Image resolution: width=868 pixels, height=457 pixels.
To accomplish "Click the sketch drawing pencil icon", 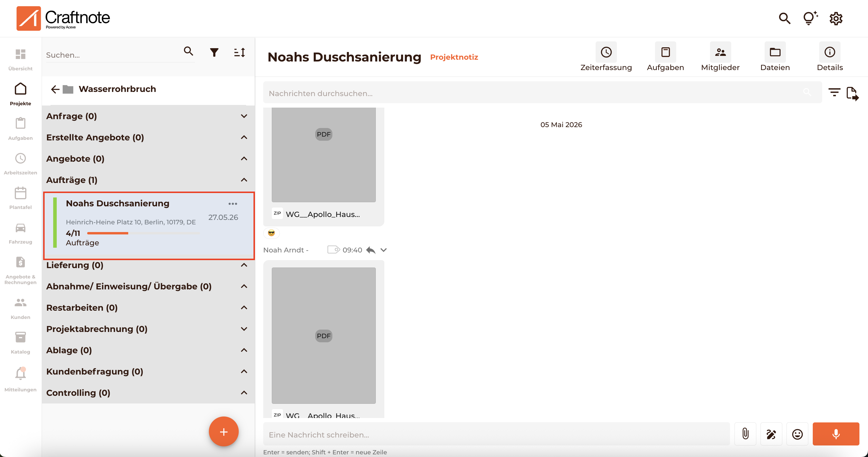I will click(771, 434).
